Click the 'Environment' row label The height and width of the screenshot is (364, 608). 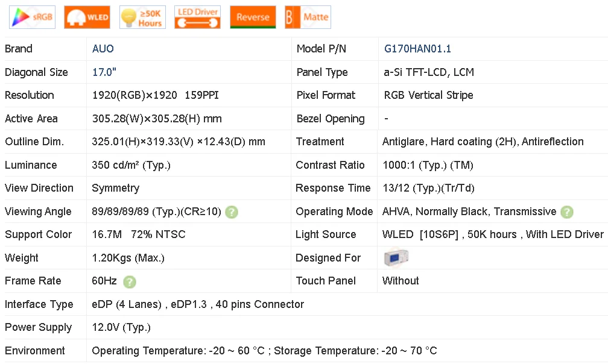pos(35,351)
